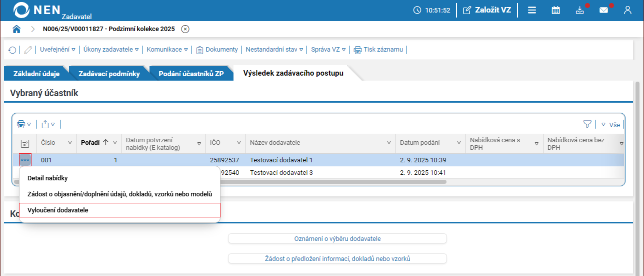The width and height of the screenshot is (644, 276).
Task: Open Číslo column filter arrow
Action: click(70, 143)
